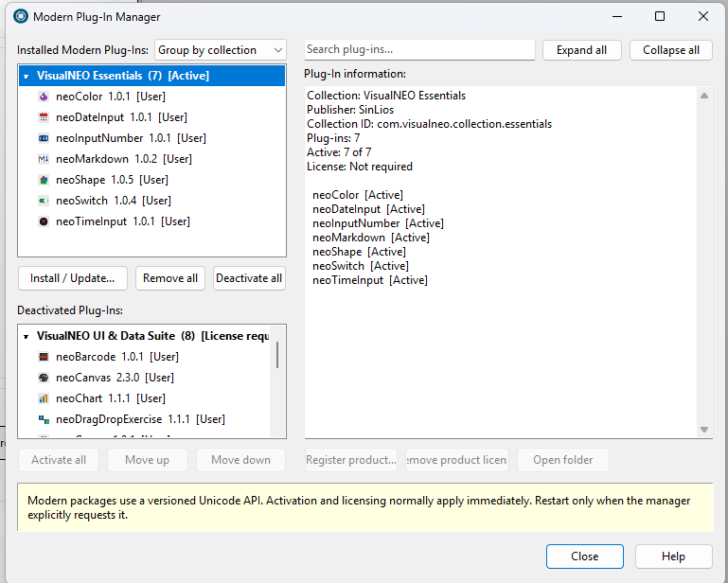
Task: Select the neoCanvas 2.3.0 row
Action: pos(144,378)
